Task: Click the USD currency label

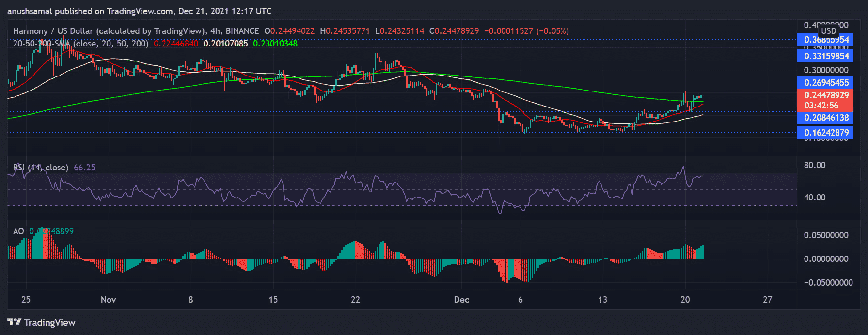Action: (x=828, y=30)
